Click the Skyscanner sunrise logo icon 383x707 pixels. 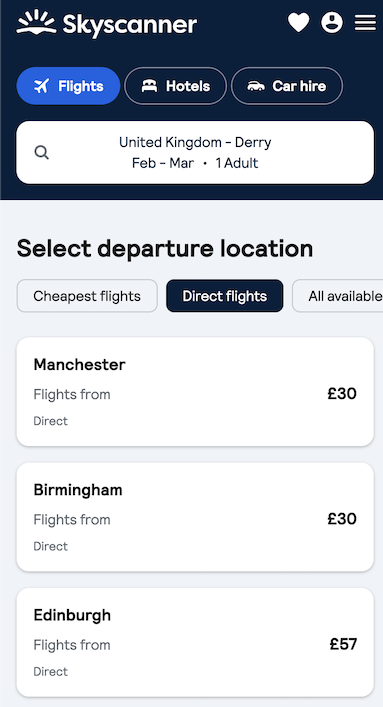tap(36, 23)
